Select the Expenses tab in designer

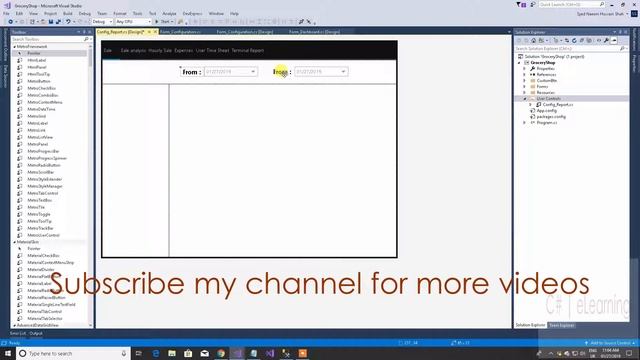pyautogui.click(x=184, y=51)
